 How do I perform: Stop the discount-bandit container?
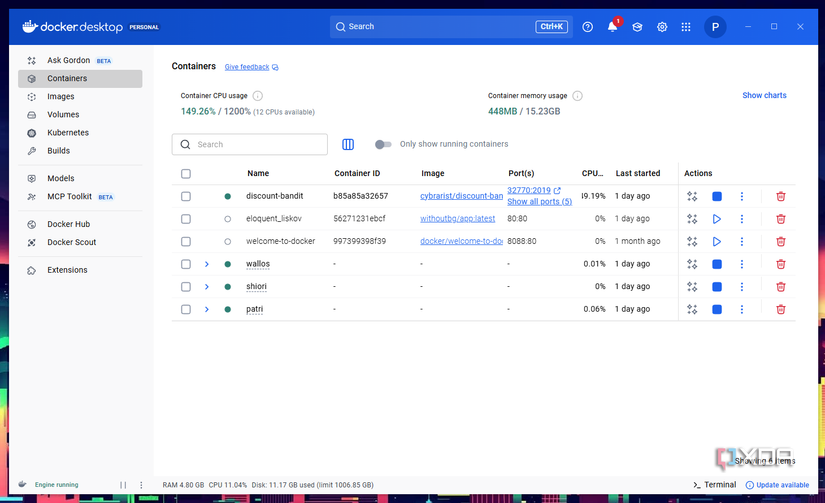coord(717,196)
